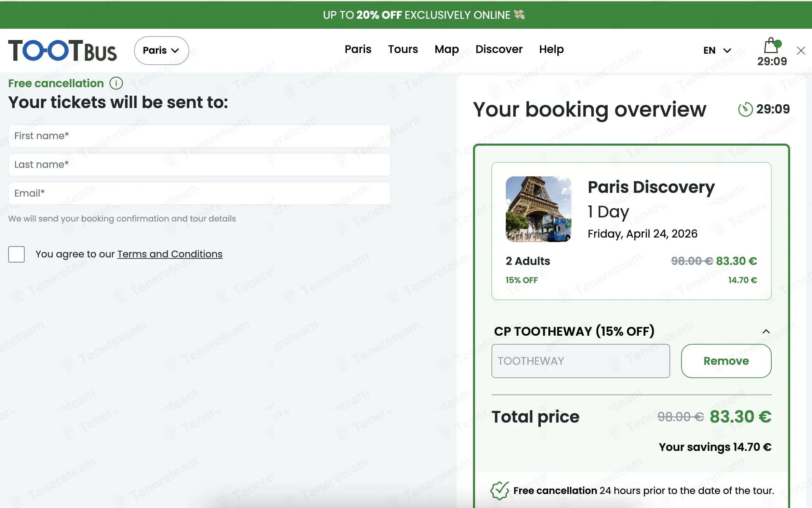This screenshot has width=812, height=508.
Task: Collapse the CP TOOTHEWAY promo code section
Action: [x=766, y=331]
